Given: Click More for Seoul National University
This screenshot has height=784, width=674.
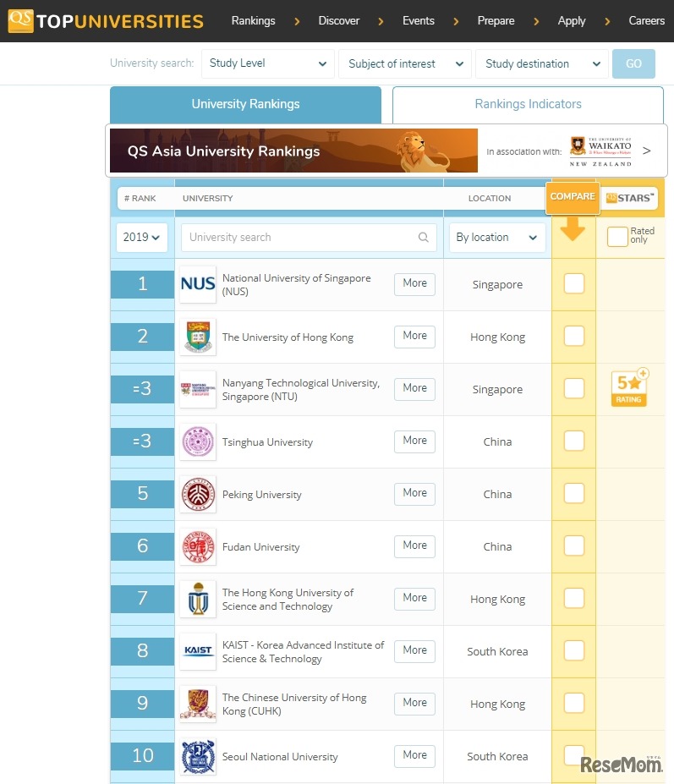Looking at the screenshot, I should pos(414,755).
